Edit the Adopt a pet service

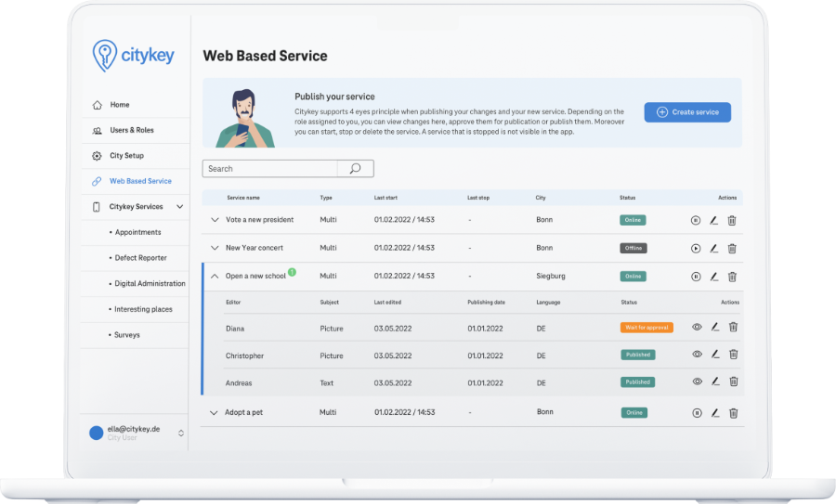pyautogui.click(x=715, y=413)
